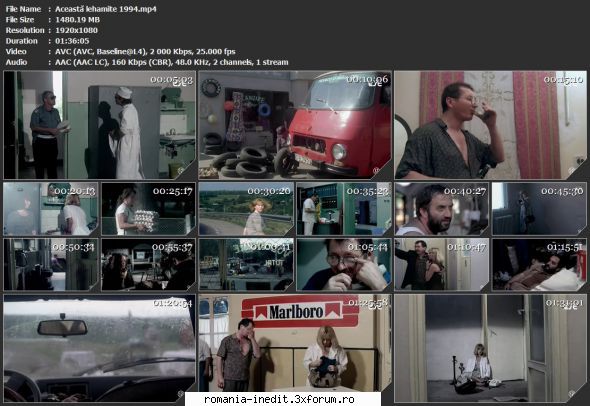Select the egg tray thumbnail at 00:25:17
590x406 pixels.
pos(148,209)
